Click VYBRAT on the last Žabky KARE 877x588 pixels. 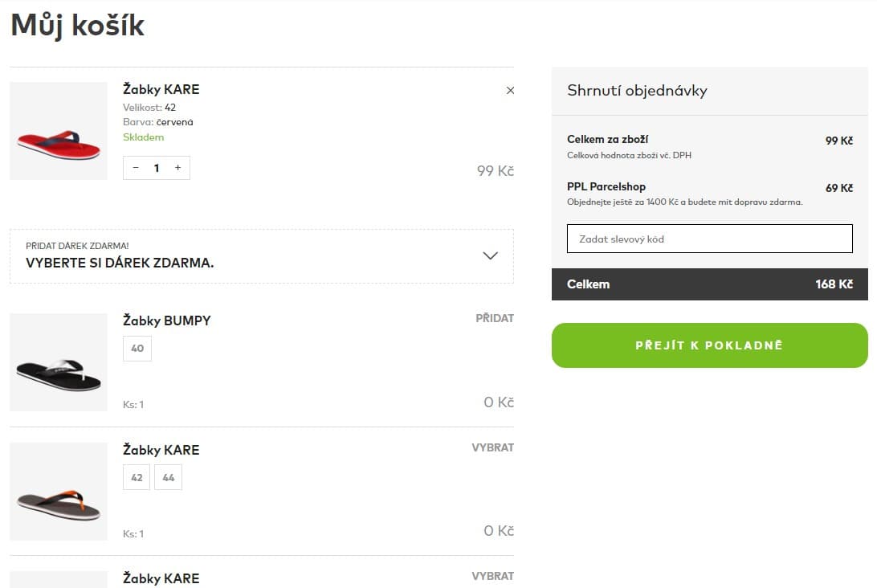click(x=493, y=576)
